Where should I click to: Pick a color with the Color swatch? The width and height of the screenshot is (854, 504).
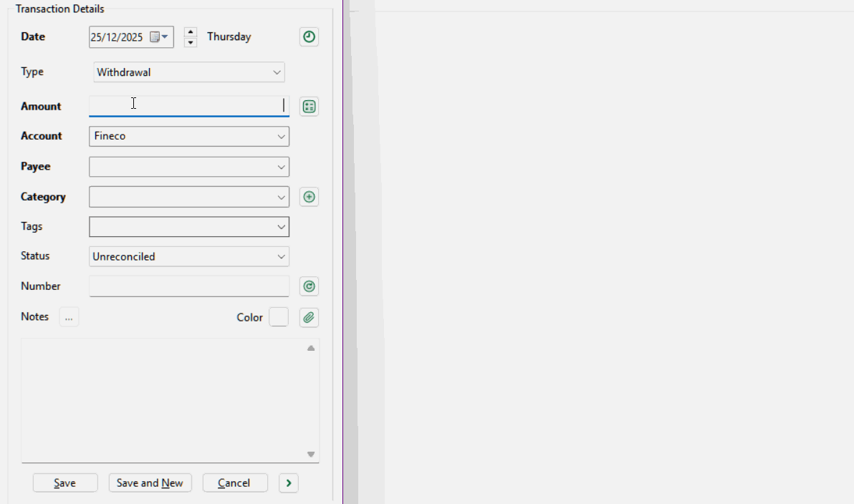(279, 316)
